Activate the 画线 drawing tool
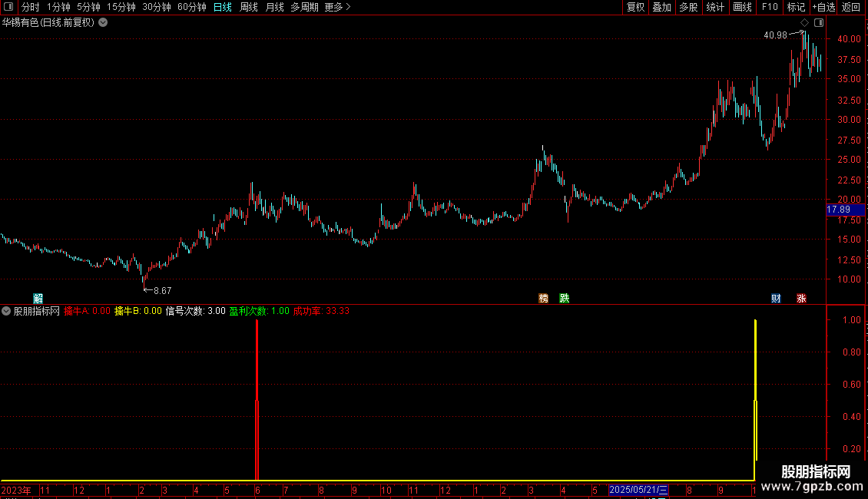Screen dimensions: 868x499 click(742, 7)
